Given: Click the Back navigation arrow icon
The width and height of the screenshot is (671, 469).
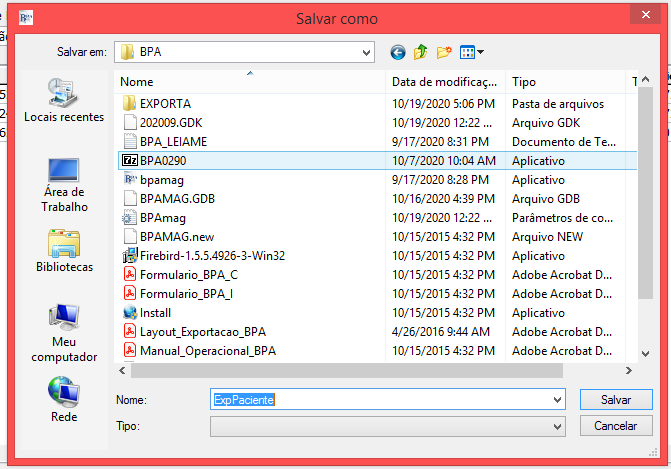Looking at the screenshot, I should (398, 52).
